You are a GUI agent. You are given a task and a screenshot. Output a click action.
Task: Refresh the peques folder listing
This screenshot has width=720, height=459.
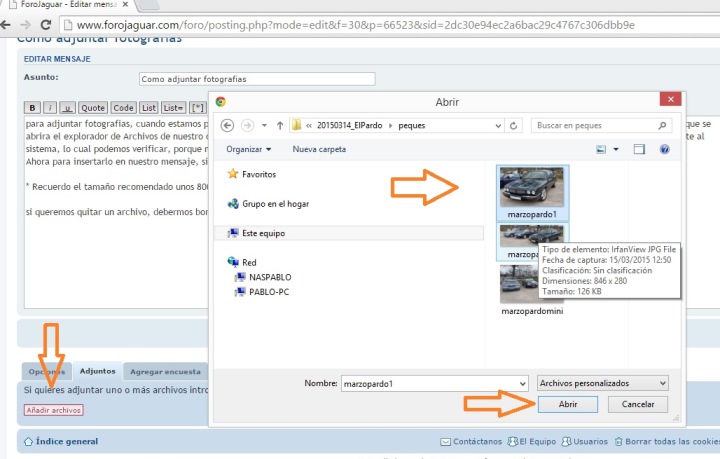coord(514,126)
